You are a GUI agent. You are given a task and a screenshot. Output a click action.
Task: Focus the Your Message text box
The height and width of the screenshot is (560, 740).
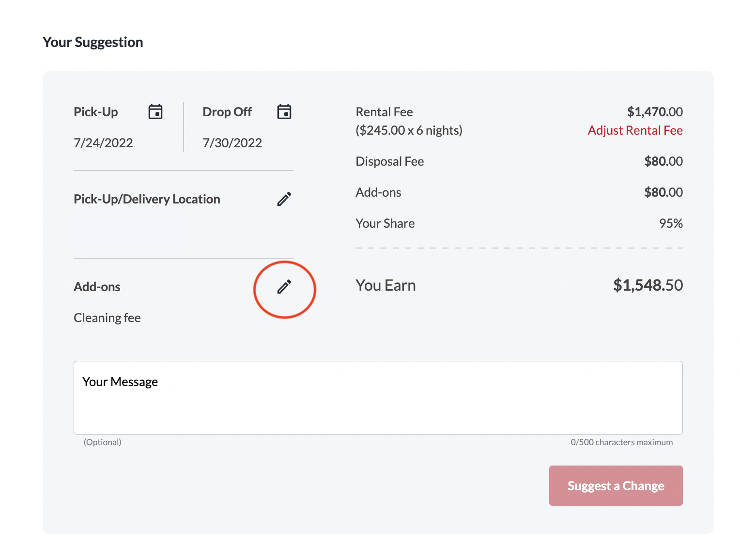[x=378, y=397]
